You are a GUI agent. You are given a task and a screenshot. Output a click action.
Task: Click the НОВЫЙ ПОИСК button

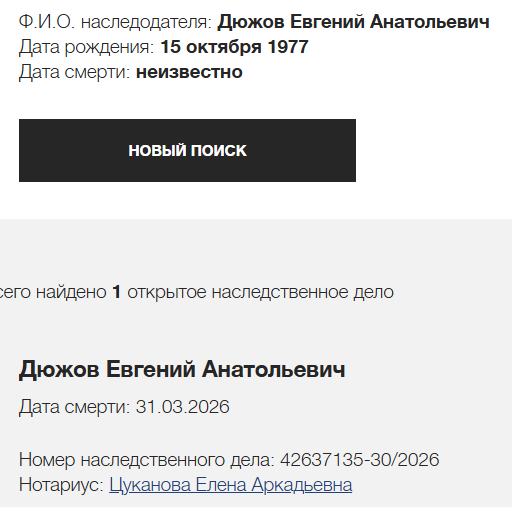pyautogui.click(x=187, y=150)
